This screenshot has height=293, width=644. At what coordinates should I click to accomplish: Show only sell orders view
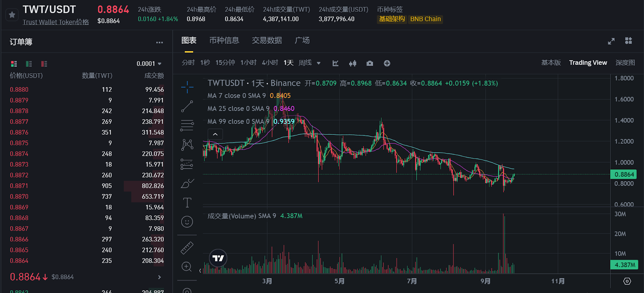pos(44,64)
